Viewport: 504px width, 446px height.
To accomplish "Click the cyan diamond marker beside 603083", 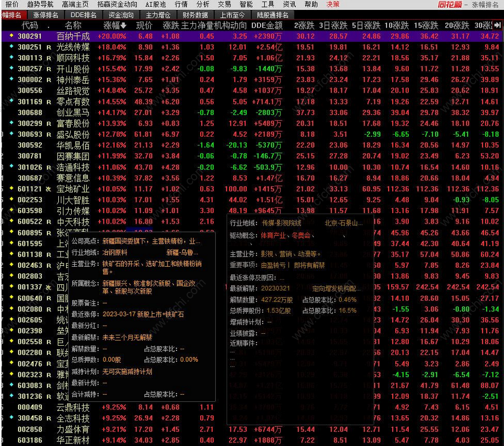I will (x=11, y=384).
